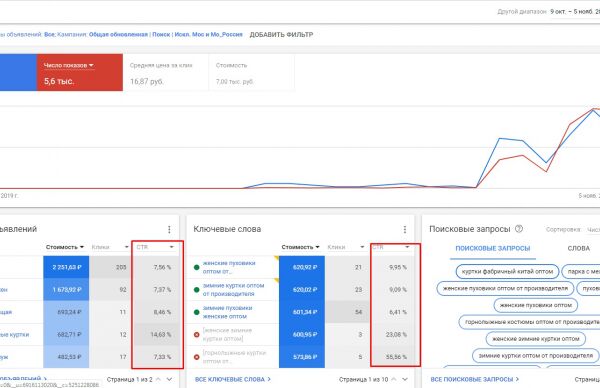600x388 pixels.
Task: Click keyword CTR cell 23,08 %
Action: (393, 334)
